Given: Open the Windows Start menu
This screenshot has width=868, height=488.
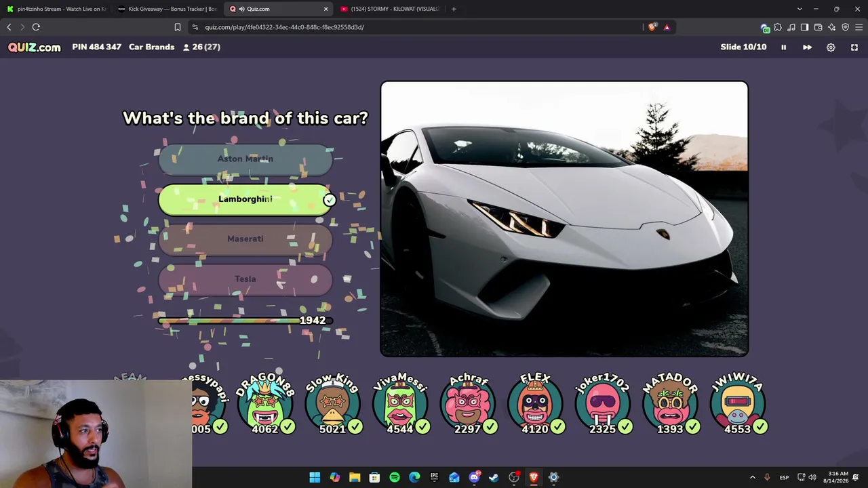Looking at the screenshot, I should coord(315,477).
